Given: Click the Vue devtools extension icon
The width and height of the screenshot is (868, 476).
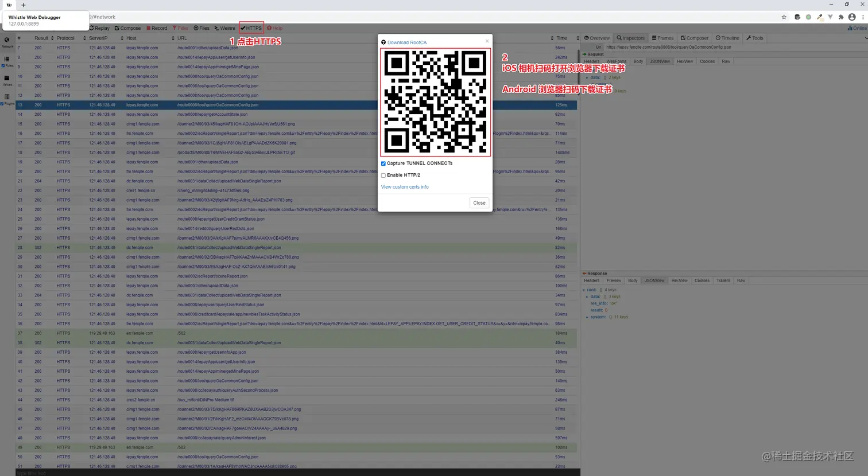Looking at the screenshot, I should (830, 17).
